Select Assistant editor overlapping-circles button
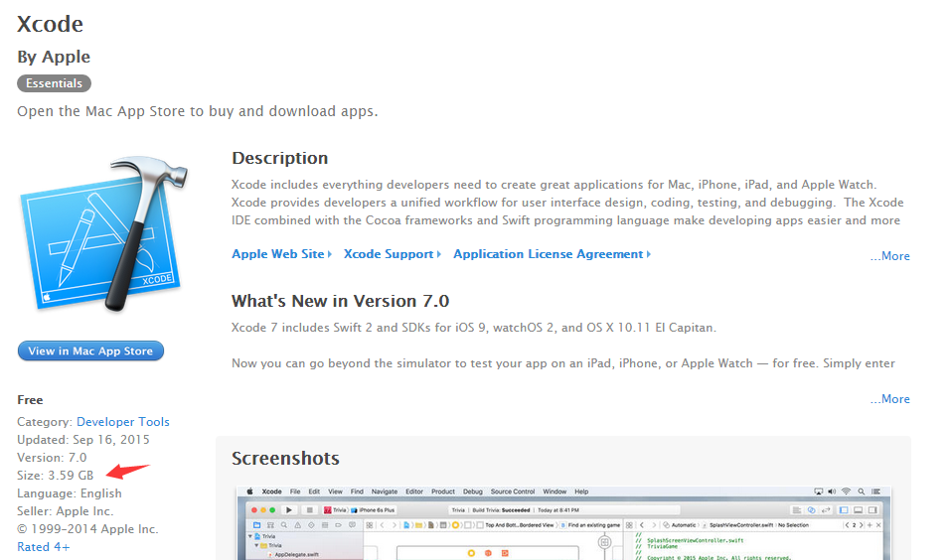Screen dimensions: 950x560 [811, 510]
